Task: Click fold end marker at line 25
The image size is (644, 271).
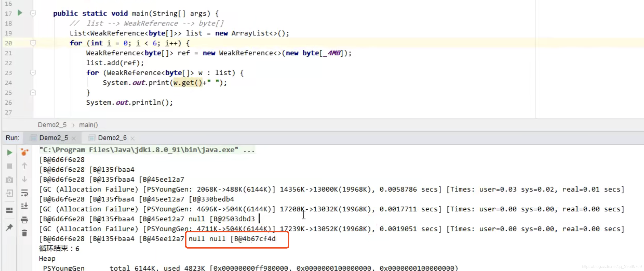Action: pyautogui.click(x=33, y=93)
